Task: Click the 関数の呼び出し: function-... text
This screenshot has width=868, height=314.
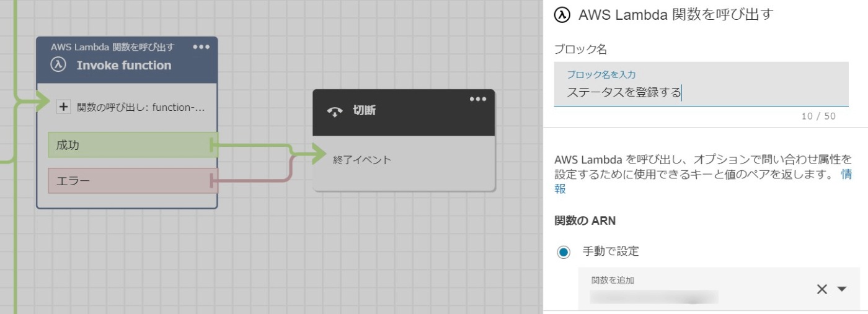Action: click(x=141, y=107)
